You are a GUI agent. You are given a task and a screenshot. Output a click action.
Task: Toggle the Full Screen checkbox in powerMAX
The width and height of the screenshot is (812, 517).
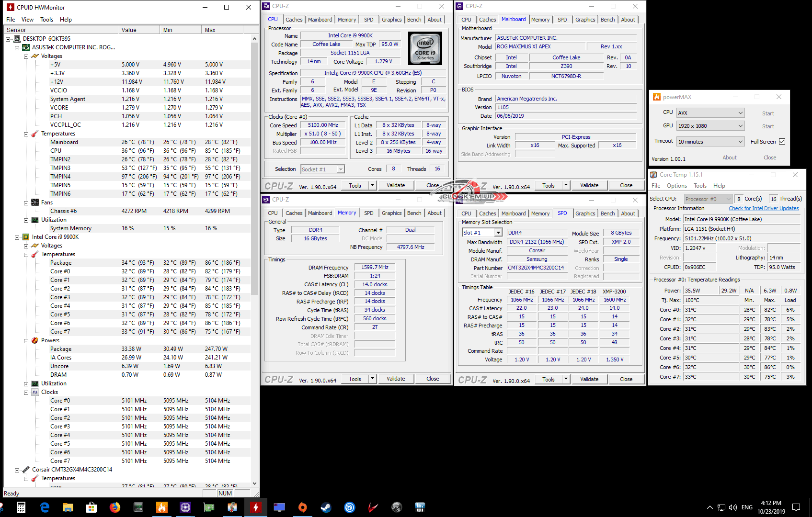pos(782,142)
